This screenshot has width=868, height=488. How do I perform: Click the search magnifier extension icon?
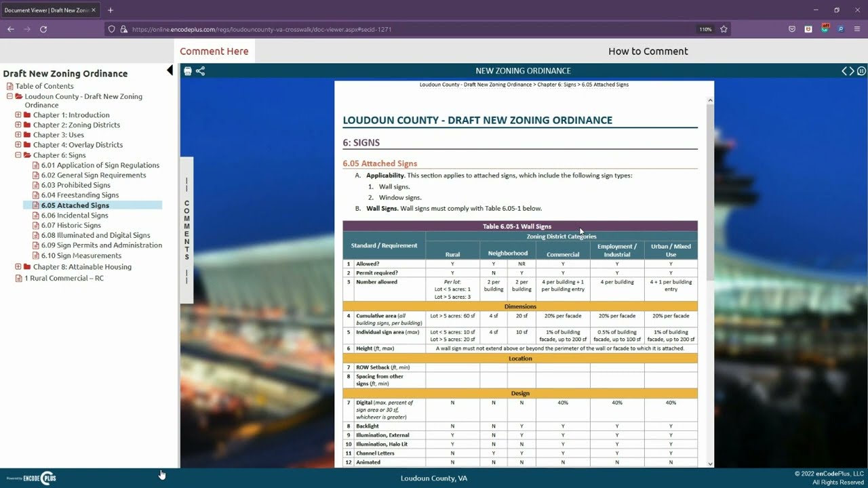tap(841, 29)
